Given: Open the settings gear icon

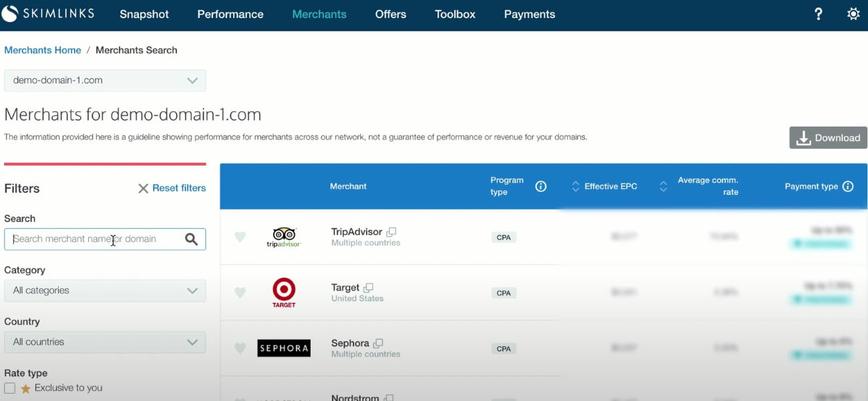Looking at the screenshot, I should pos(853,14).
